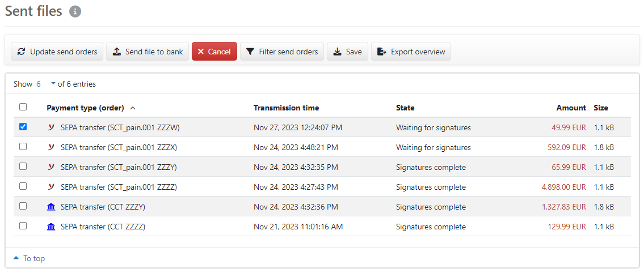644x273 pixels.
Task: Click the Update send orders button
Action: pyautogui.click(x=57, y=52)
